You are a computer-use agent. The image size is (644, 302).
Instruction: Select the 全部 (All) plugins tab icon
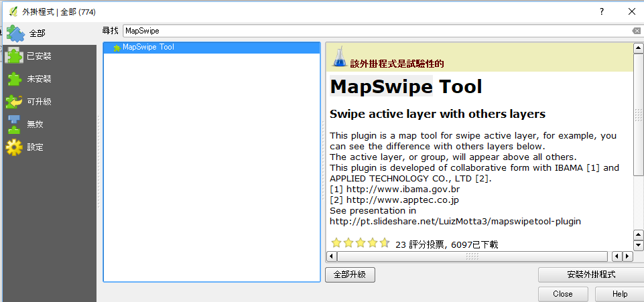pyautogui.click(x=15, y=33)
